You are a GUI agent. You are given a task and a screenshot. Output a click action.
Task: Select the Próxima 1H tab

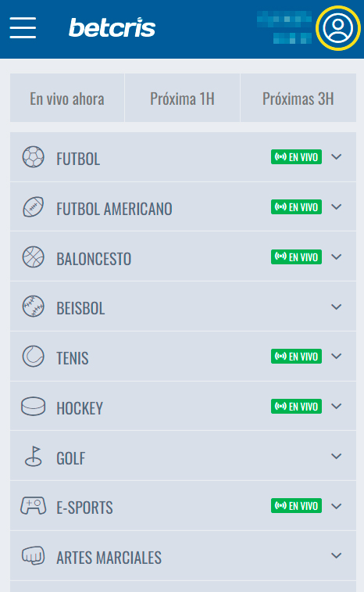click(182, 99)
